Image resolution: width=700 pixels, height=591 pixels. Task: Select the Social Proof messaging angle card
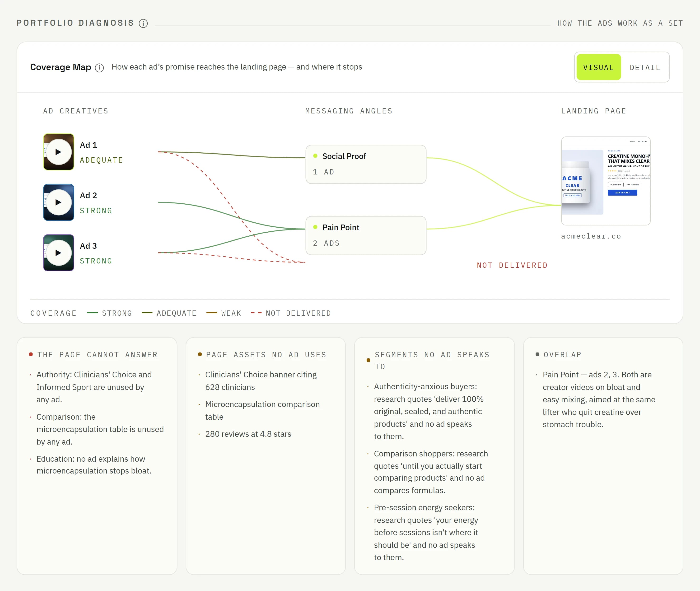click(366, 164)
